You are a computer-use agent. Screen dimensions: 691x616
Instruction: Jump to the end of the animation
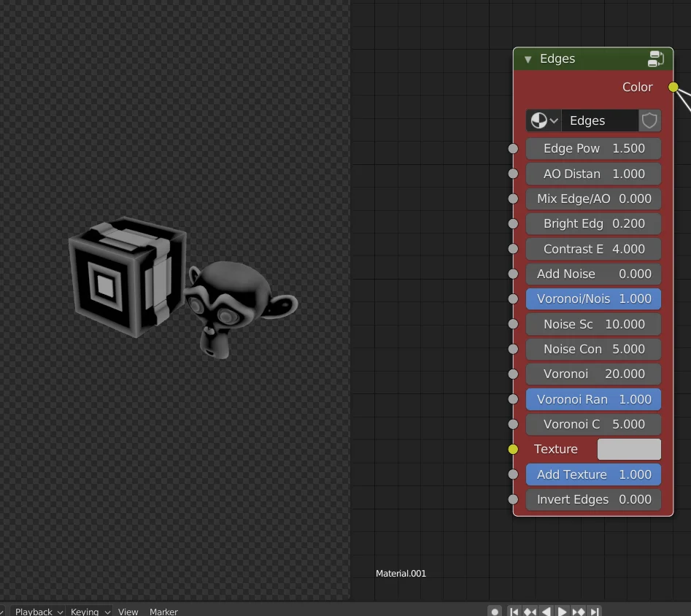[595, 612]
